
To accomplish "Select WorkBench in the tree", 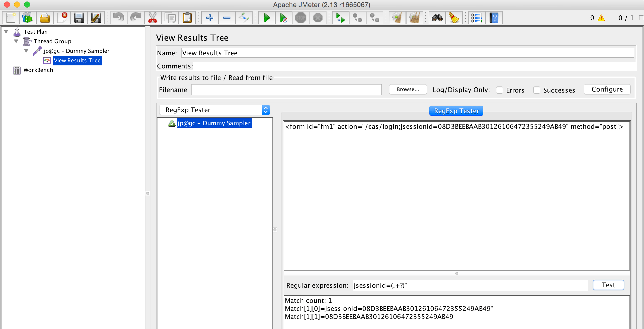I will [38, 70].
